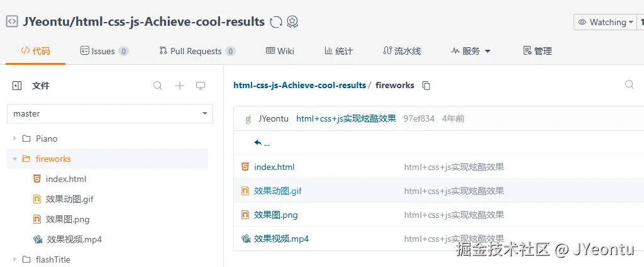The height and width of the screenshot is (267, 644).
Task: Select 效果视频.mp4 in the sidebar tree
Action: click(x=74, y=239)
